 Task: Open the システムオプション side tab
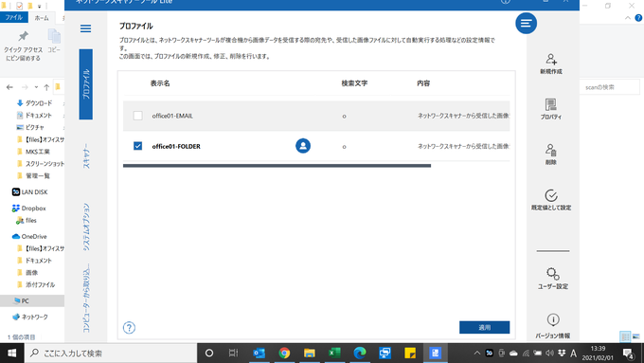[86, 227]
